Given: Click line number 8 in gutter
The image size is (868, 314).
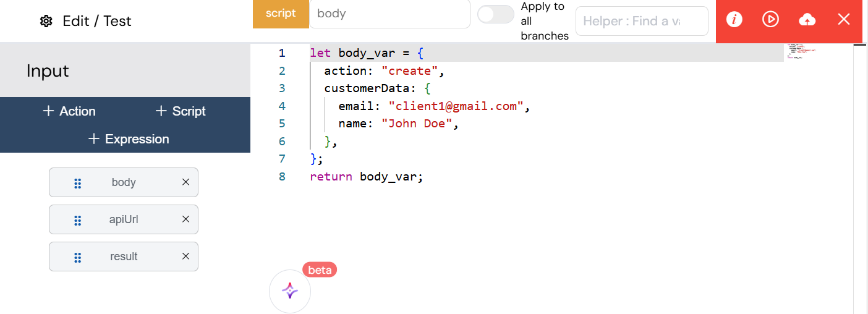Looking at the screenshot, I should tap(282, 177).
